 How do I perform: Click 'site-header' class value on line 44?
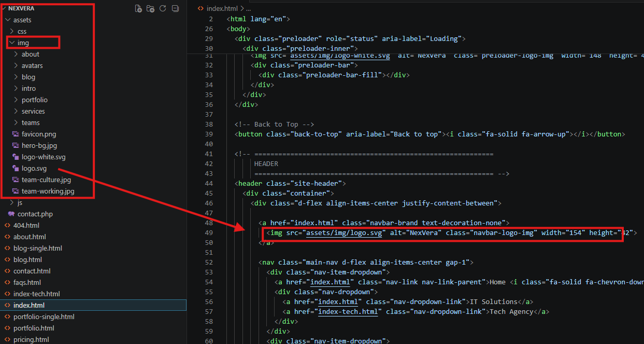(x=316, y=183)
